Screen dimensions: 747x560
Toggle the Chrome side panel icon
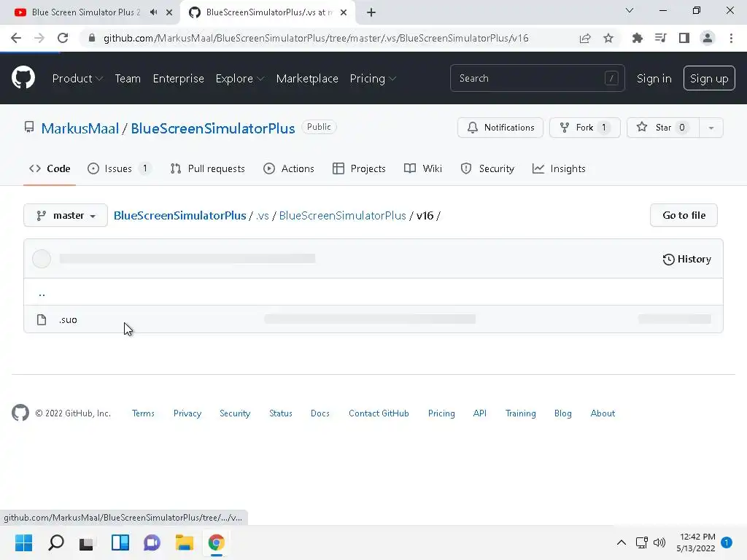coord(684,38)
